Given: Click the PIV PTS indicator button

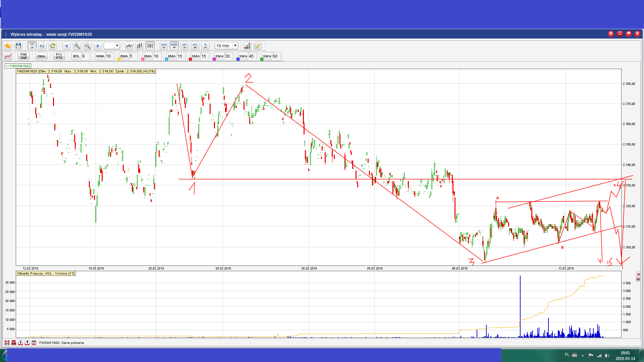Looking at the screenshot, I should point(59,56).
